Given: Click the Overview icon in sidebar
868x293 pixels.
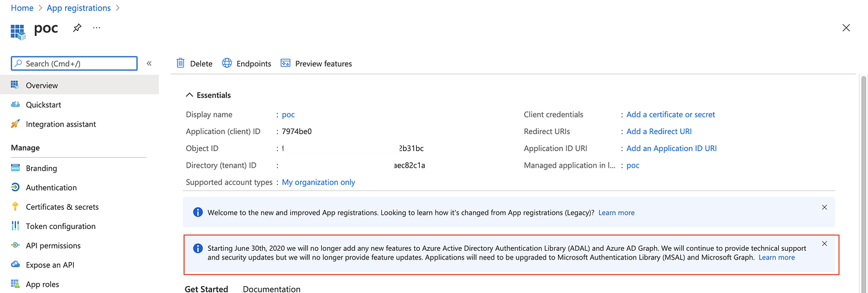Looking at the screenshot, I should (15, 85).
